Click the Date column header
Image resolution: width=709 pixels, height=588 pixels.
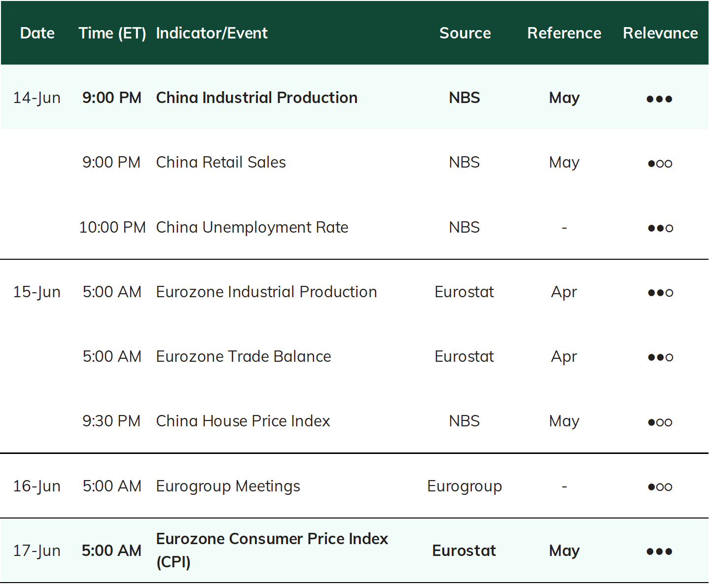[x=37, y=33]
